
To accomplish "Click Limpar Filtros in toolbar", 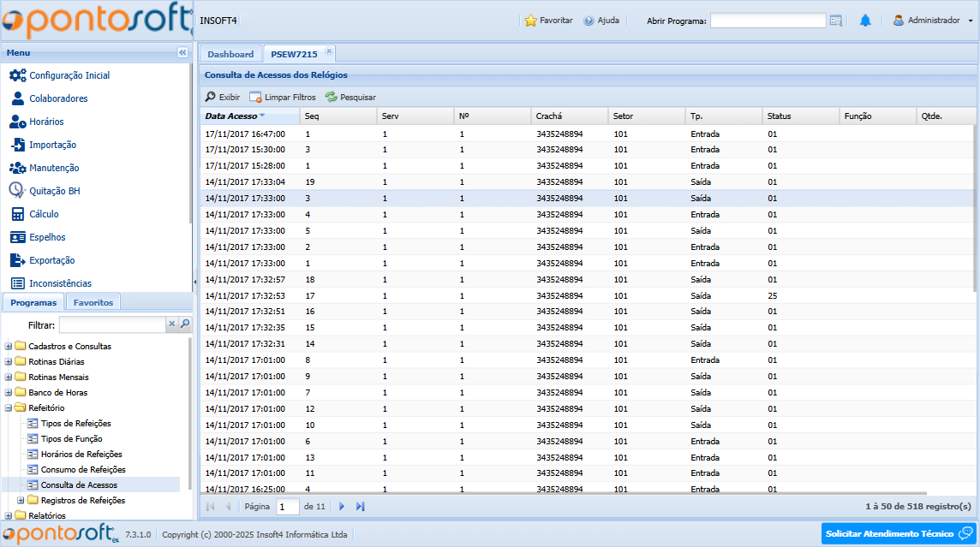I will pyautogui.click(x=283, y=98).
